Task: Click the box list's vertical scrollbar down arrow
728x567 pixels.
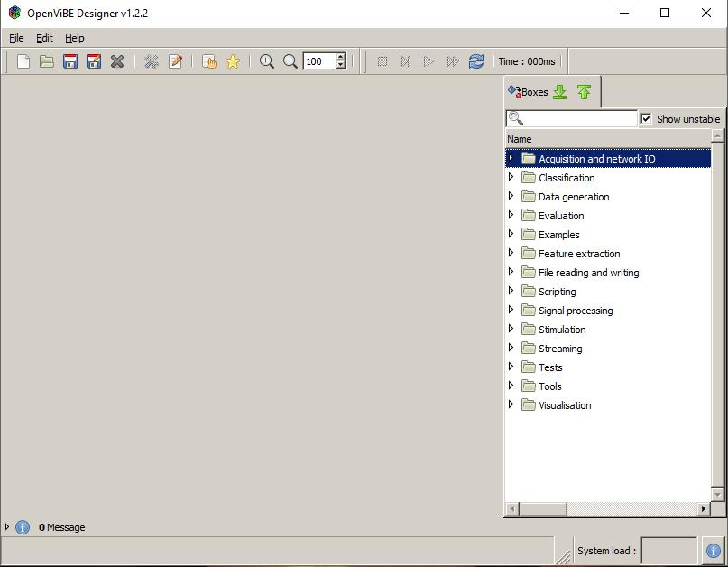Action: [x=717, y=494]
